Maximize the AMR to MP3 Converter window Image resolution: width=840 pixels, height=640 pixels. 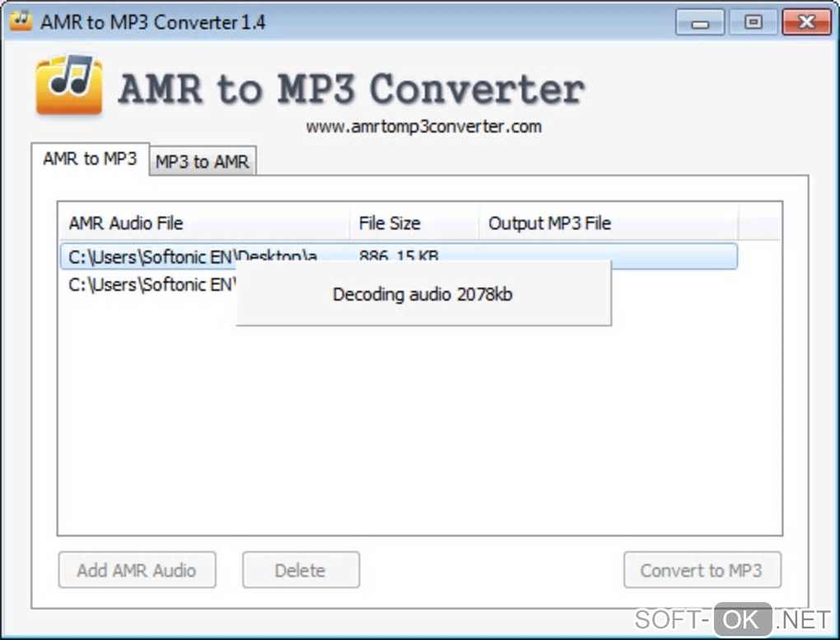click(754, 22)
